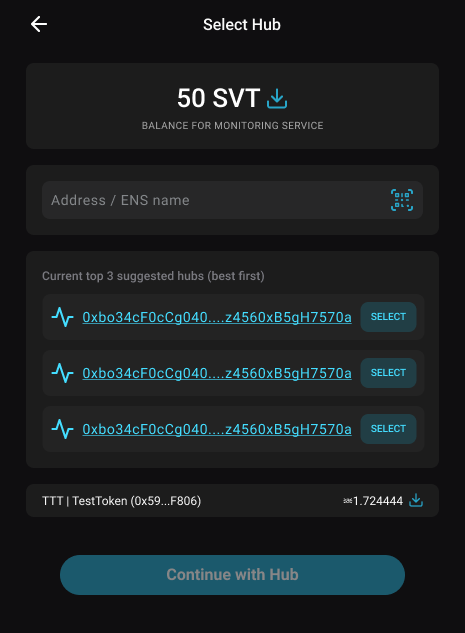Click the 1.724444 token balance value
The image size is (465, 633).
[378, 501]
